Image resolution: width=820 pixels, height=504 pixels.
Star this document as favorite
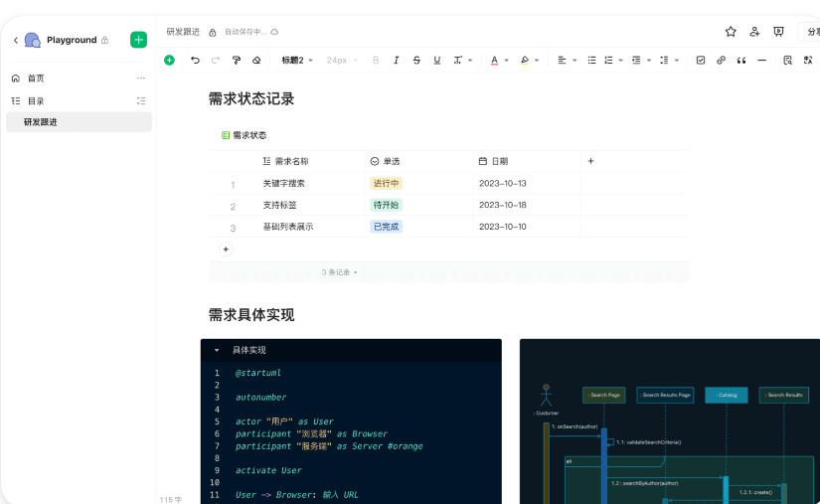[x=731, y=32]
